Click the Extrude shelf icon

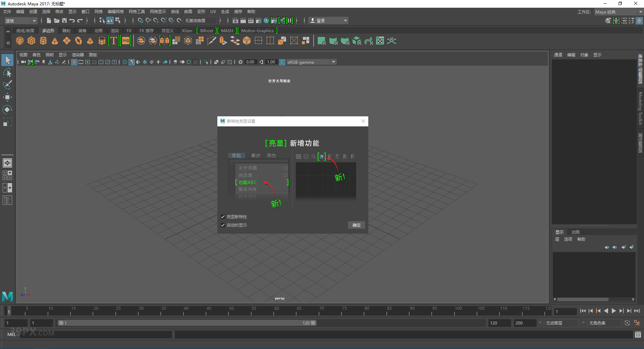pos(223,41)
